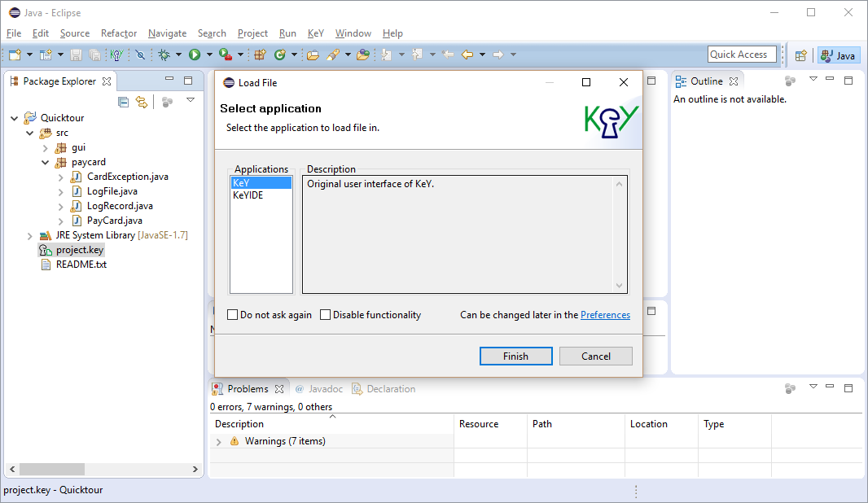Switch to the Javadoc tab
The width and height of the screenshot is (868, 503).
319,389
